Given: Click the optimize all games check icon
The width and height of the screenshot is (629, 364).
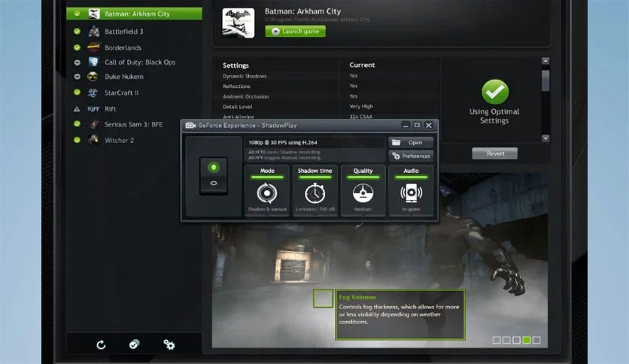Looking at the screenshot, I should click(135, 344).
